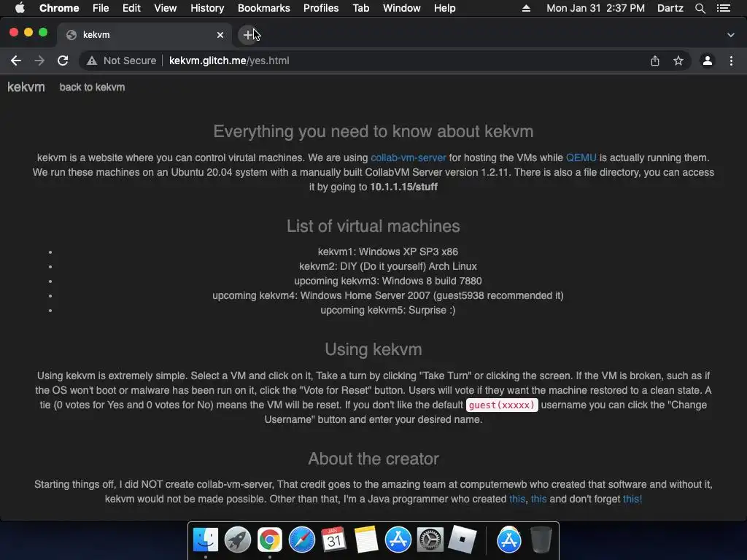Click the share page icon
This screenshot has height=560, width=747.
pos(655,61)
